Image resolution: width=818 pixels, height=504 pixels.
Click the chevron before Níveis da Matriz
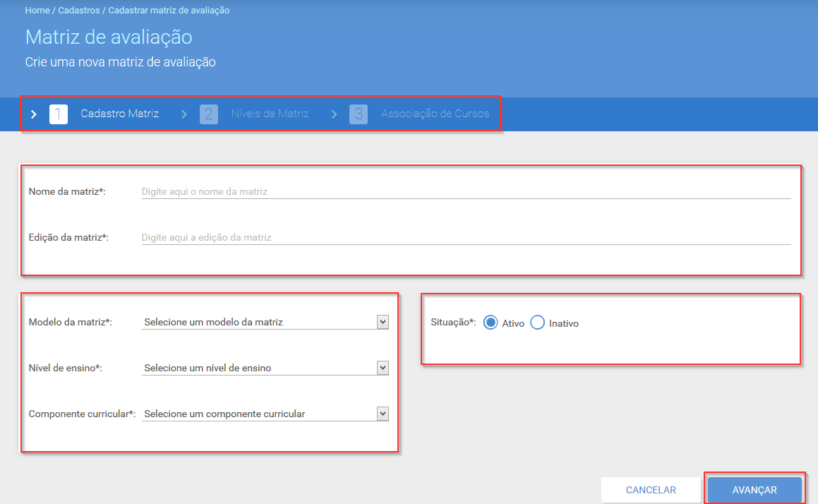click(x=184, y=114)
